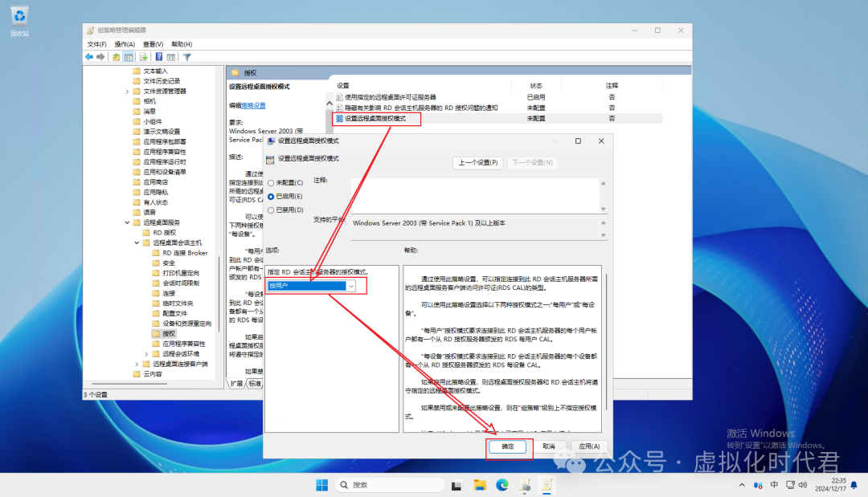Open the 按用户 licensing mode dropdown
Screen dimensions: 868x497
tap(351, 286)
